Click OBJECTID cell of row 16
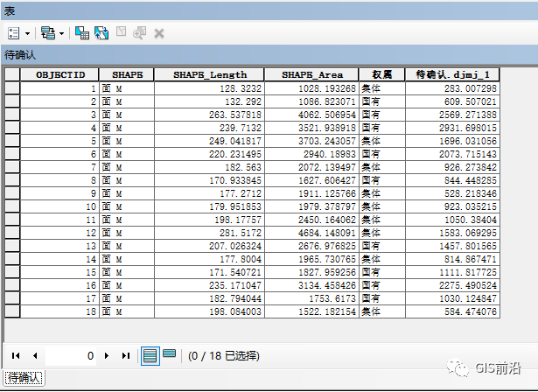This screenshot has height=392, width=538. coord(59,285)
